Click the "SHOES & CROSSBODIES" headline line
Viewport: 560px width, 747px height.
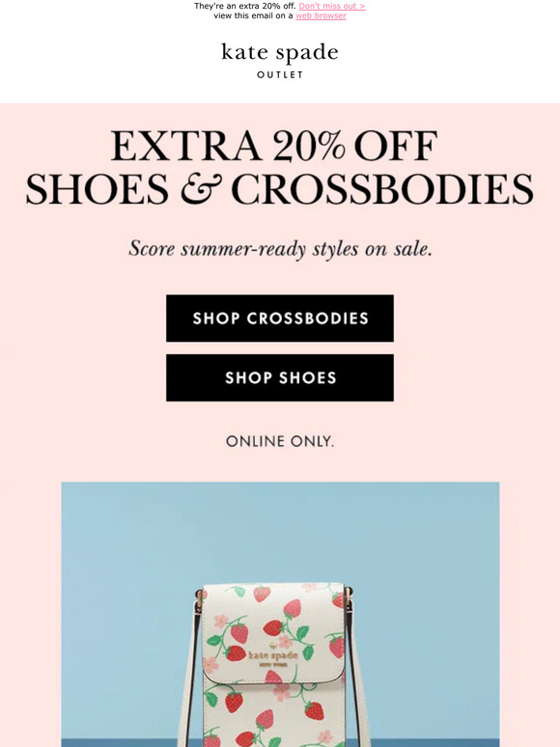(280, 189)
